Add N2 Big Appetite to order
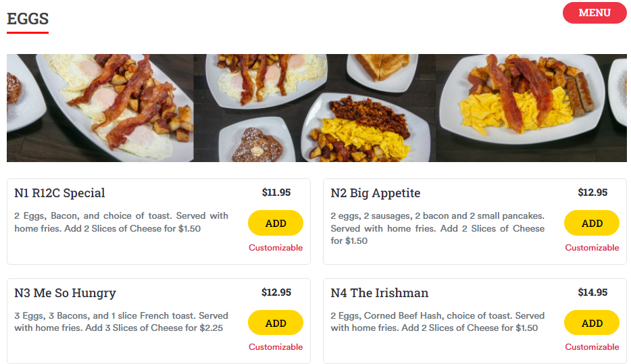Screen dimensions: 631x364 pos(592,223)
